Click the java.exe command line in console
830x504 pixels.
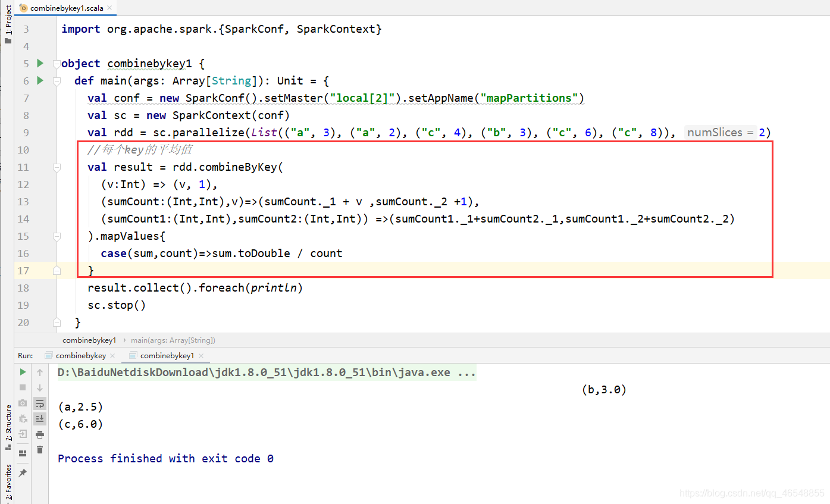click(x=267, y=373)
